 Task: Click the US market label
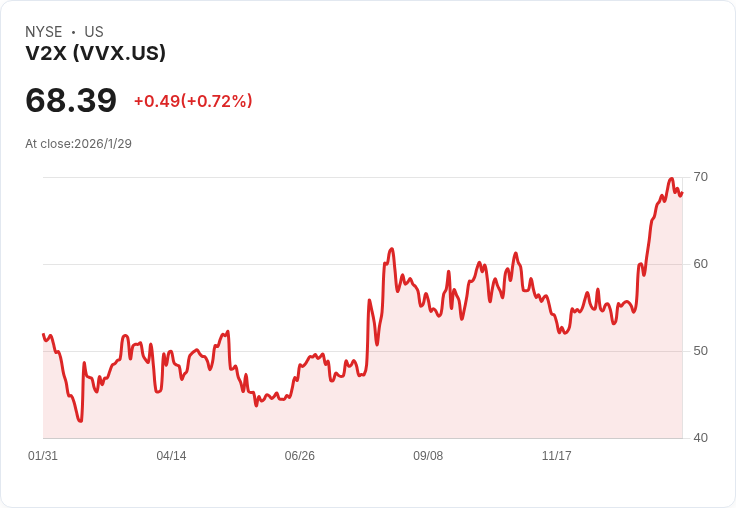click(94, 32)
